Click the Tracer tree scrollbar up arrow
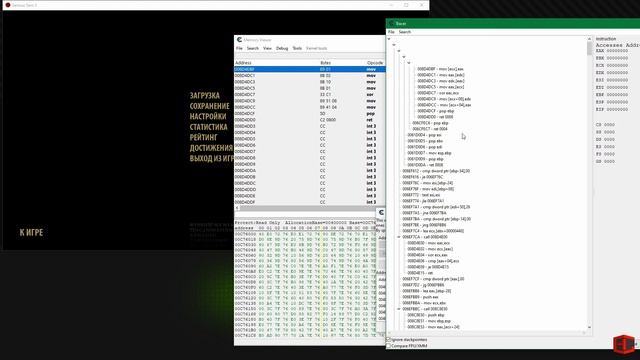This screenshot has width=640, height=360. pos(589,39)
